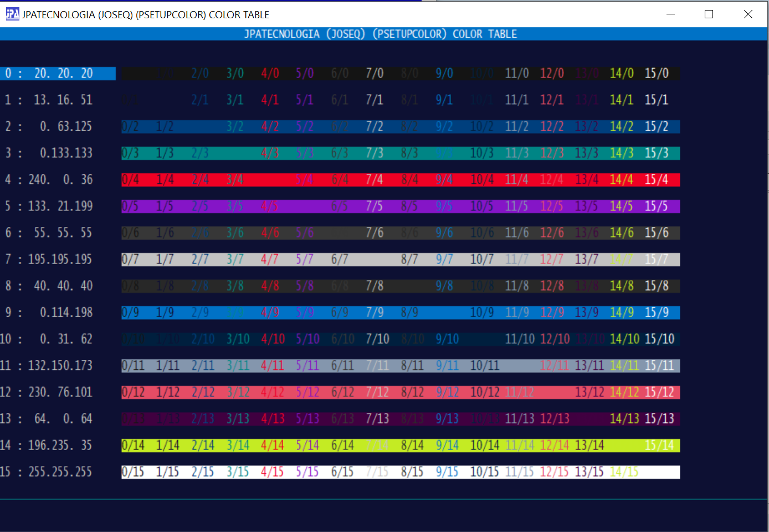
Task: Click the 10/7 swatch on gray bar
Action: 481,260
